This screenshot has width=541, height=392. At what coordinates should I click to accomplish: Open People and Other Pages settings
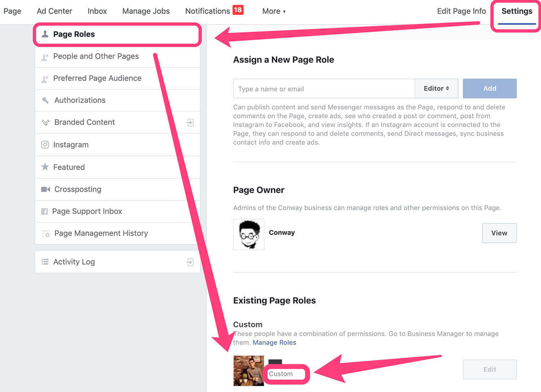[x=118, y=56]
